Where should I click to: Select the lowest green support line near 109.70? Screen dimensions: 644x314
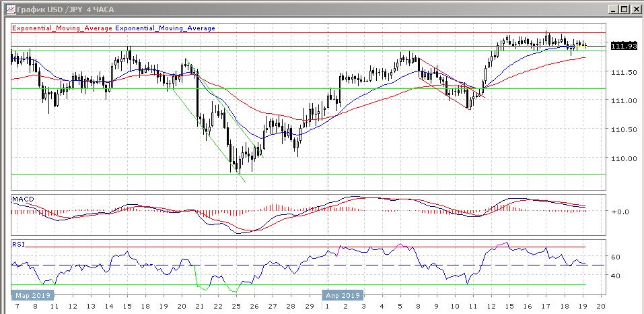(x=308, y=174)
